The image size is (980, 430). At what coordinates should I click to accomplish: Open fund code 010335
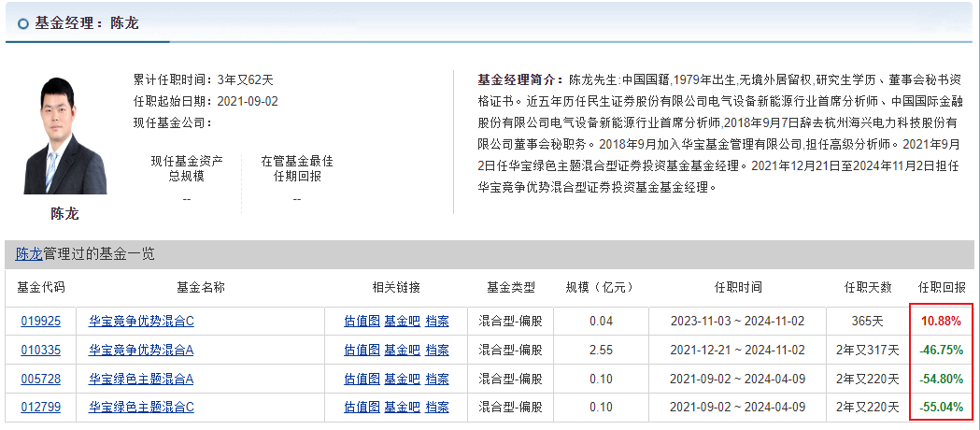[40, 350]
